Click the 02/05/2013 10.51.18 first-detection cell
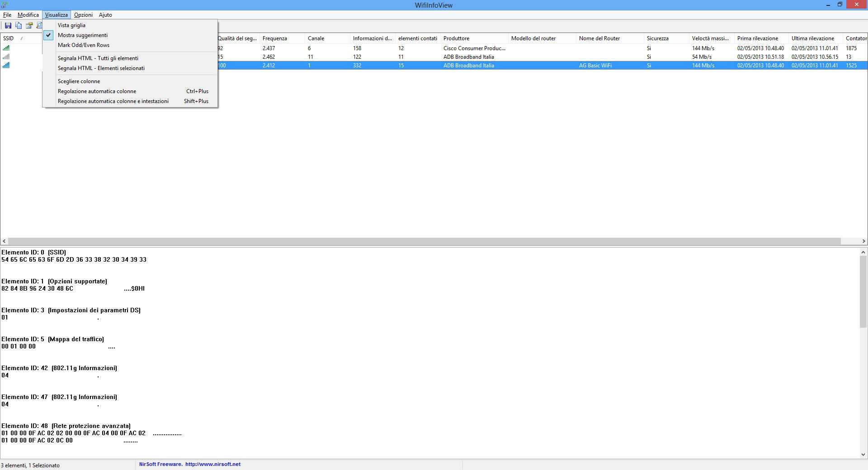Viewport: 868px width, 470px height. (760, 57)
